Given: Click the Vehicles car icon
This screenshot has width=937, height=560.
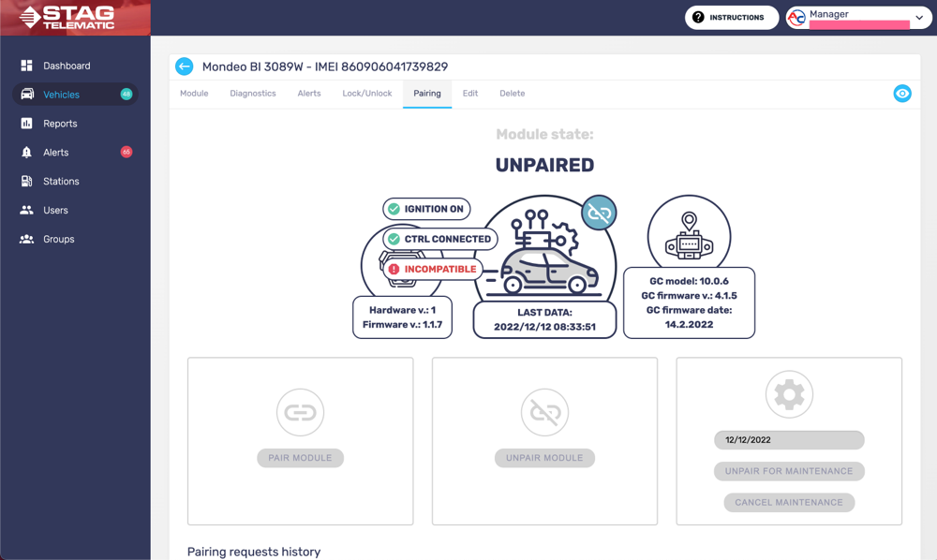Looking at the screenshot, I should (27, 95).
